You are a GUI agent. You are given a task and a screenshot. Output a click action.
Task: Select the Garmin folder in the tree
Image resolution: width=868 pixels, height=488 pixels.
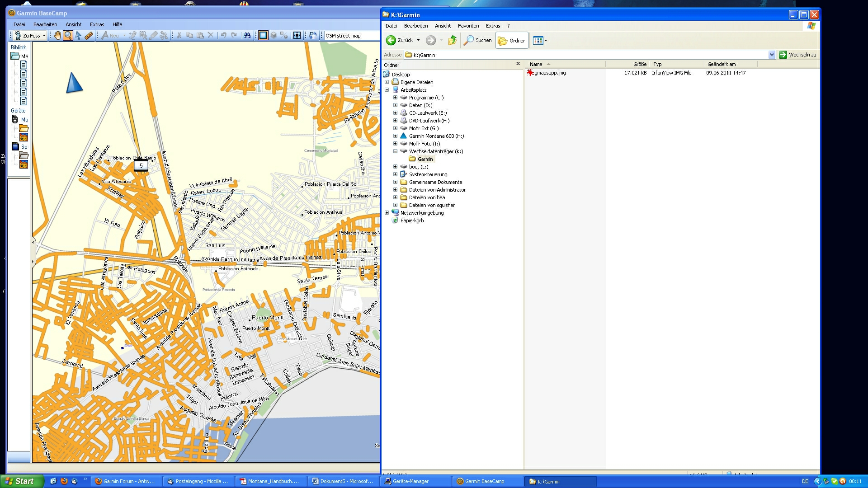pyautogui.click(x=421, y=159)
